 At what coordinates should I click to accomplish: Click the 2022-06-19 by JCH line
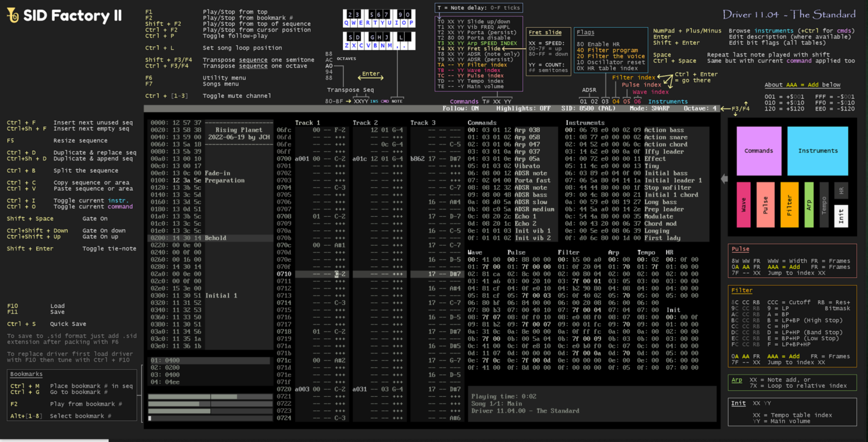coord(239,137)
